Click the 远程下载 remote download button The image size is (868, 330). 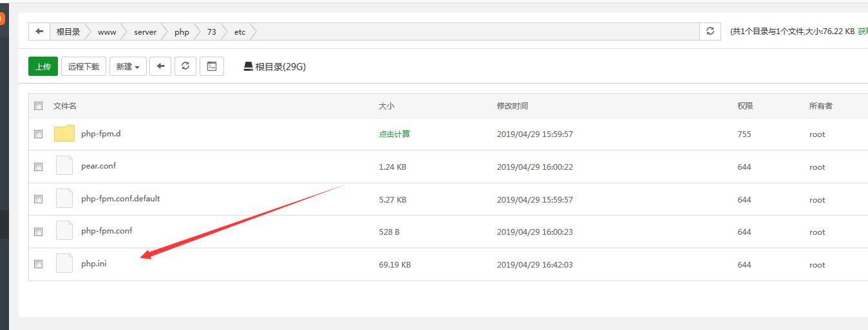pos(84,66)
